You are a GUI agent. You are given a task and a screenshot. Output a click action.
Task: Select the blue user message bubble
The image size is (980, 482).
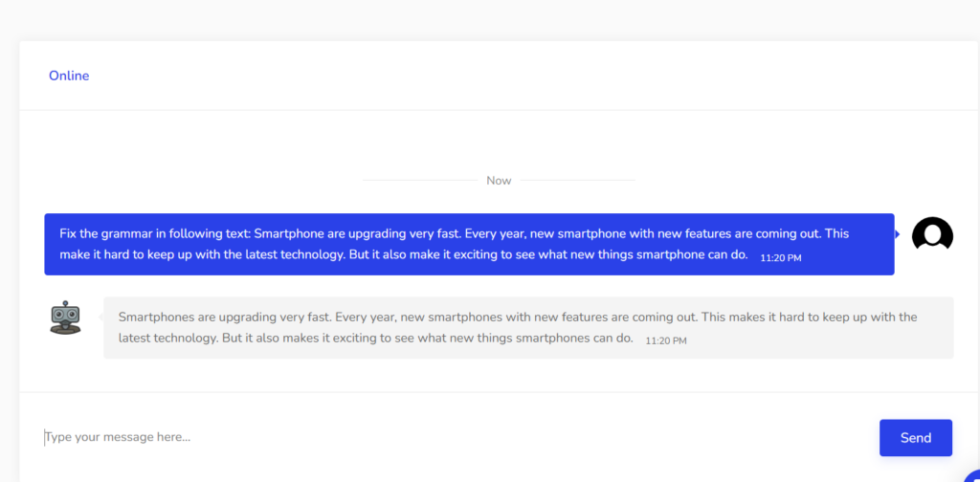(x=469, y=244)
